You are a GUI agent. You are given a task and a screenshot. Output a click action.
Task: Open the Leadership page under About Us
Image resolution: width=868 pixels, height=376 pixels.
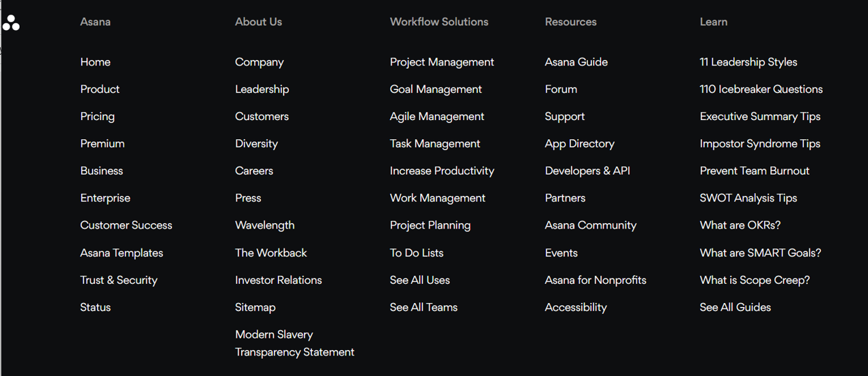click(262, 89)
